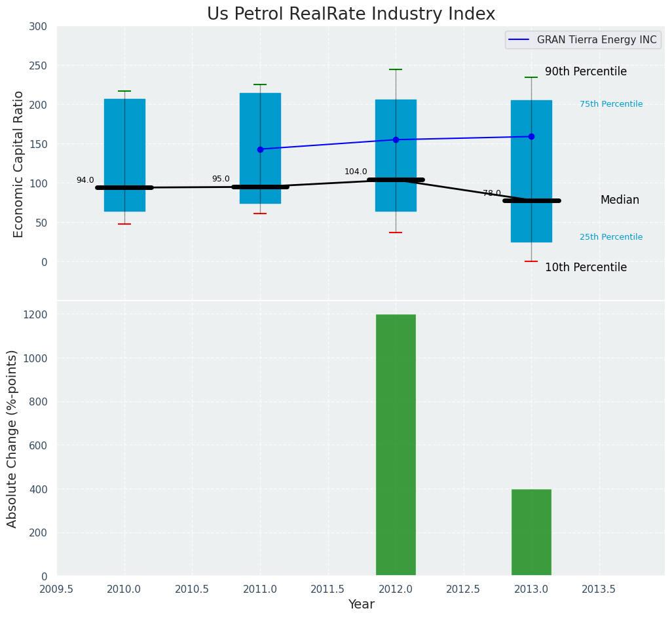Click the GRAN Tierra Energy INC legend entry
This screenshot has width=672, height=617.
596,39
